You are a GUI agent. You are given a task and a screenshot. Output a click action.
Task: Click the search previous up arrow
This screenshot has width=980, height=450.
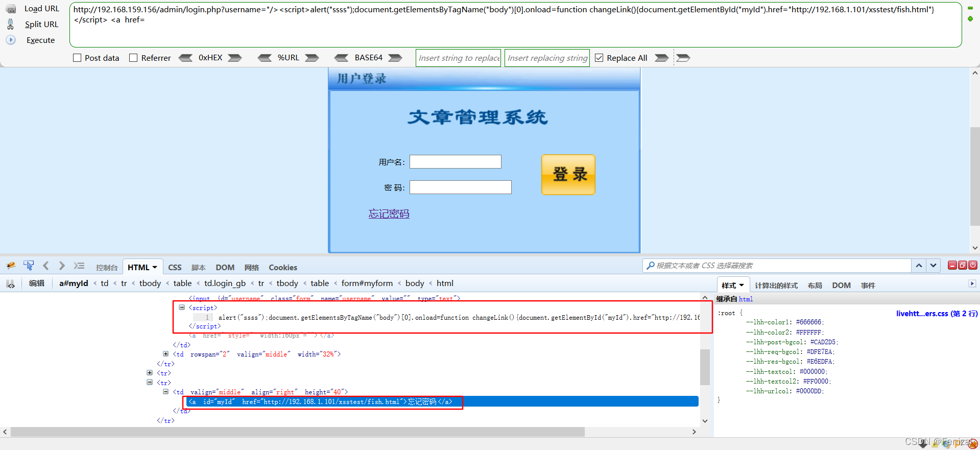pos(919,266)
